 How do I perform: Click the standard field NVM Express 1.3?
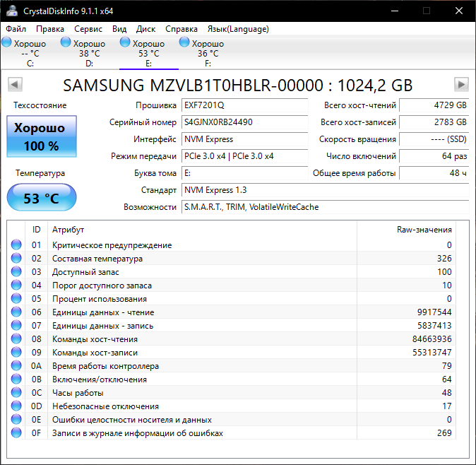point(326,190)
